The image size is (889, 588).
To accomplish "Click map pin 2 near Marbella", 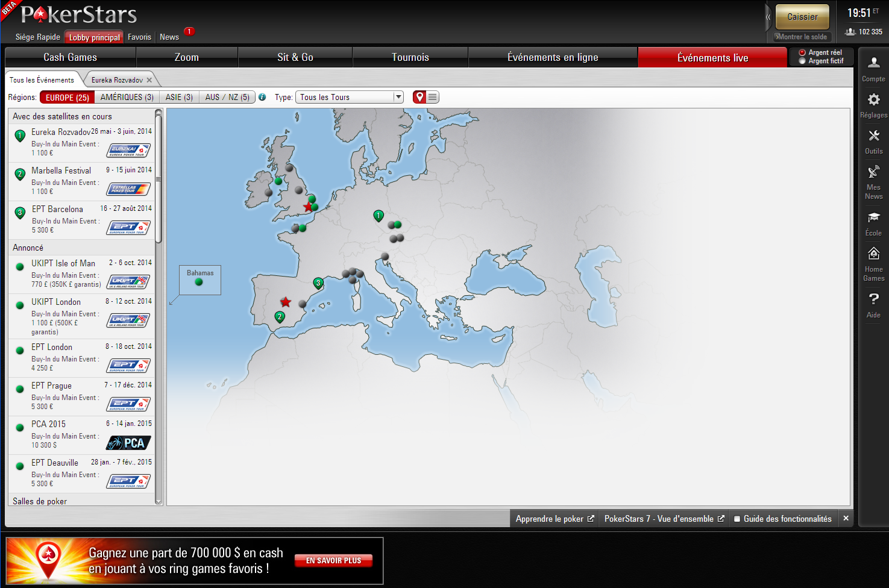I will 280,317.
